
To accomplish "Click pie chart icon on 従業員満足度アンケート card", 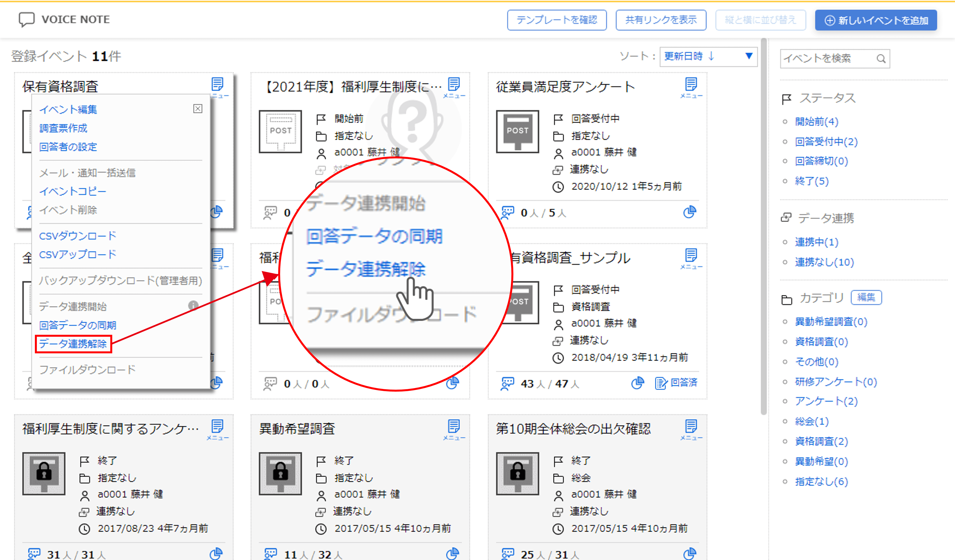I will click(689, 212).
